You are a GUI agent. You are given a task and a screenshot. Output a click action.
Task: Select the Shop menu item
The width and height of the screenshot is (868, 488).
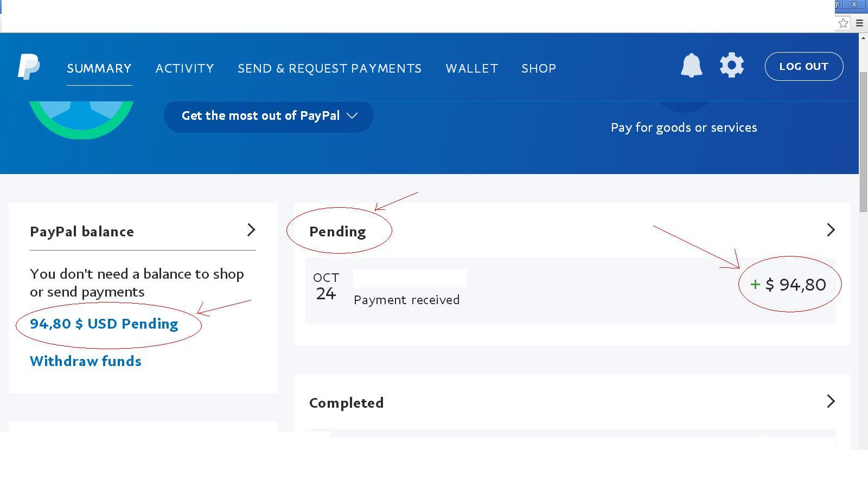click(539, 68)
